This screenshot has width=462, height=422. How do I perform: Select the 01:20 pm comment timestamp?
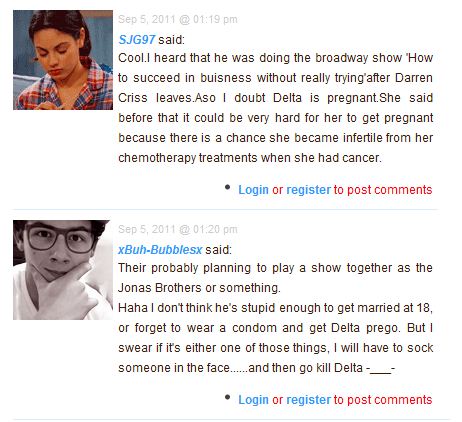pos(178,229)
